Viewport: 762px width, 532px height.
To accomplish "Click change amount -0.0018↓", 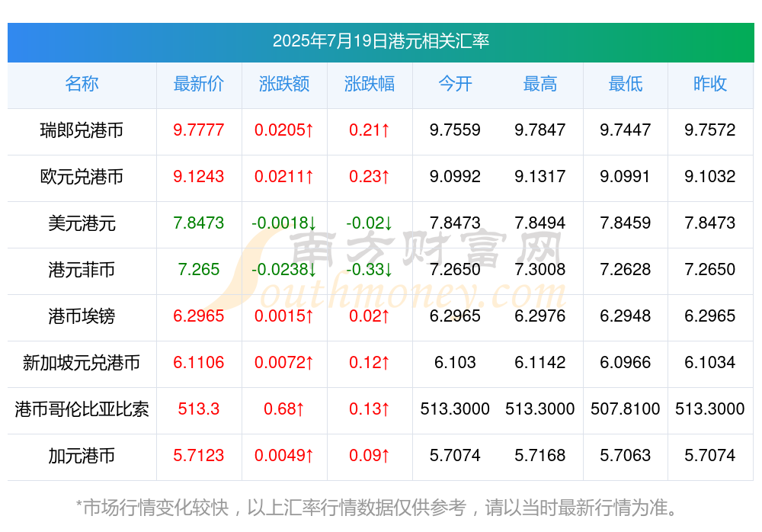I will pyautogui.click(x=283, y=223).
